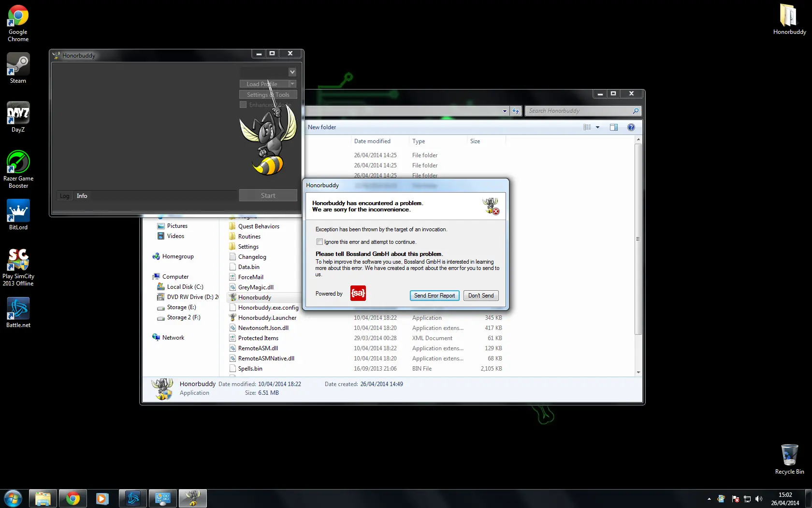Image resolution: width=812 pixels, height=508 pixels.
Task: Open Chrome from the taskbar
Action: pyautogui.click(x=73, y=498)
